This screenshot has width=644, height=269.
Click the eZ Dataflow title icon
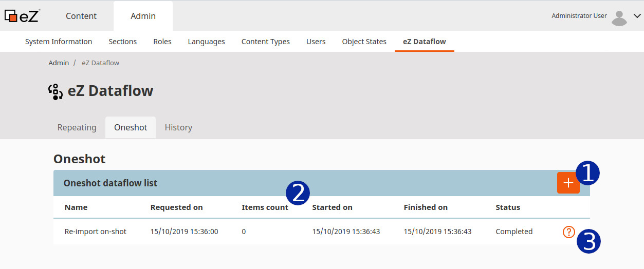[56, 91]
